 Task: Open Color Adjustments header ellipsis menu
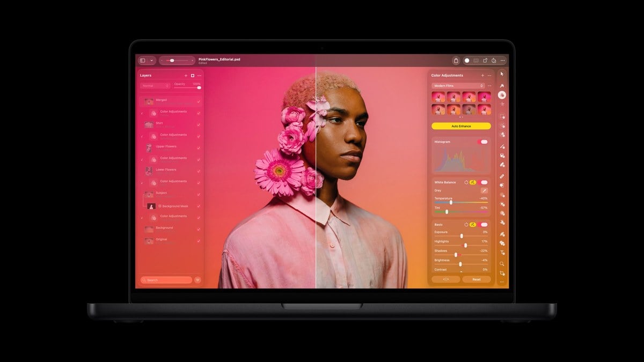point(489,76)
